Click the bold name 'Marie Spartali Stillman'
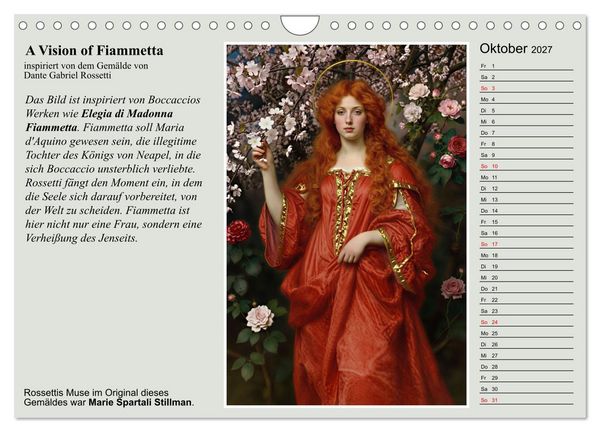600x432 pixels. [x=140, y=402]
